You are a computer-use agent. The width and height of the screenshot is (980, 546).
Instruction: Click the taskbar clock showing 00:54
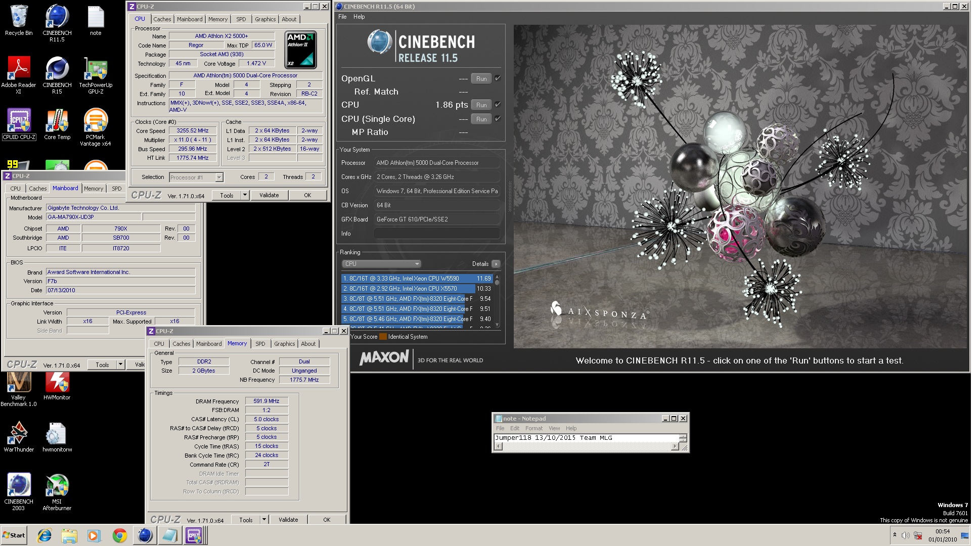(x=943, y=535)
